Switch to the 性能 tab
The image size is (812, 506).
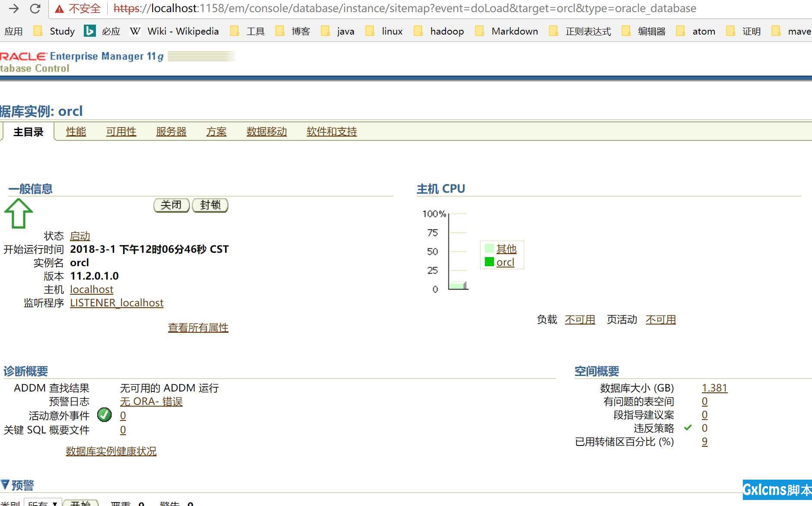(x=76, y=131)
